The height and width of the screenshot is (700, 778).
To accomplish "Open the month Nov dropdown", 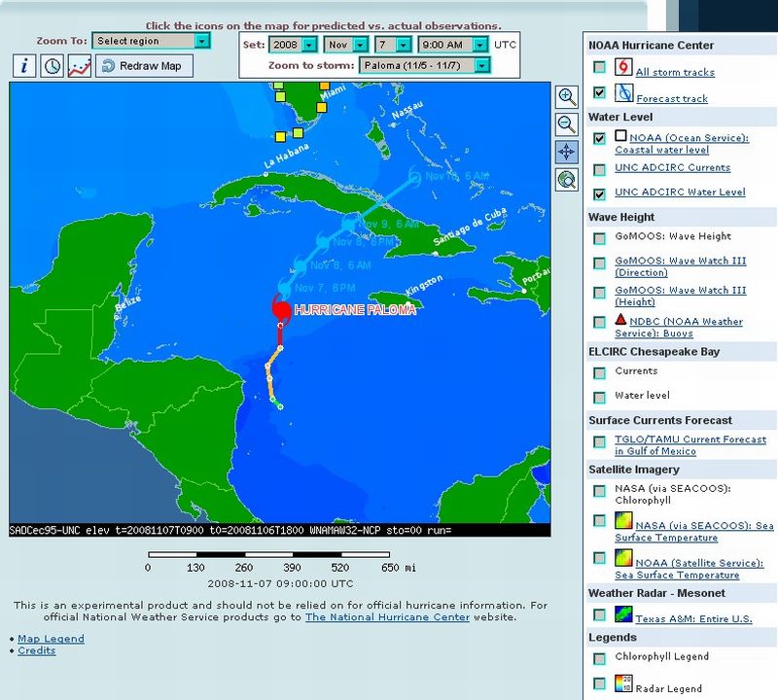I will click(346, 45).
